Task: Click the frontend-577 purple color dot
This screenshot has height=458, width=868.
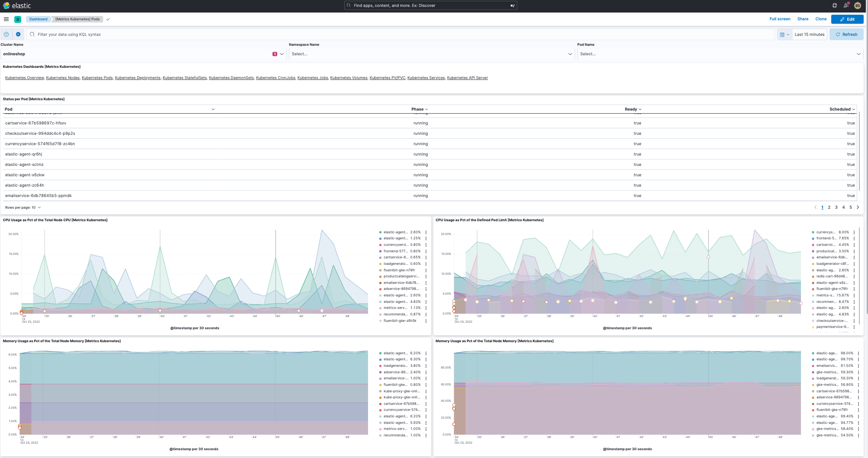Action: (x=380, y=251)
